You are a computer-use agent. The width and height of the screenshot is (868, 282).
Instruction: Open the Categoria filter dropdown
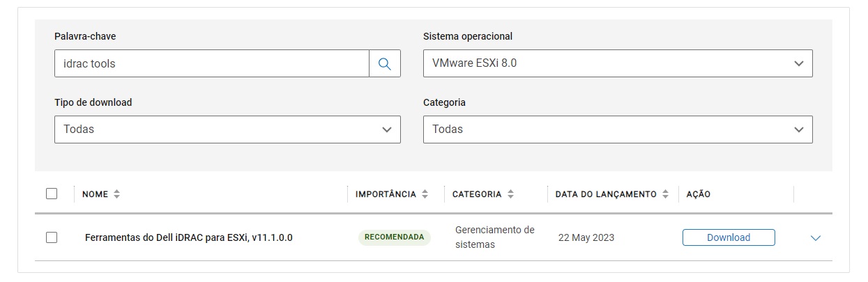[617, 130]
